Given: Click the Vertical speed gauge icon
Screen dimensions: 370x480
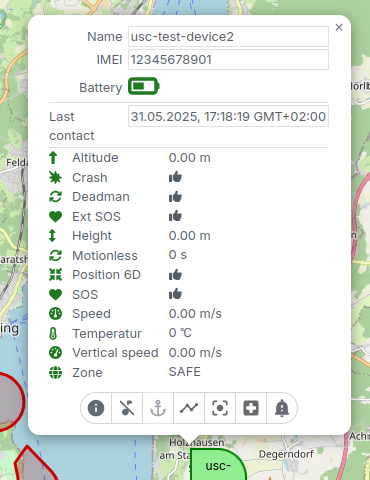Looking at the screenshot, I should [x=55, y=353].
